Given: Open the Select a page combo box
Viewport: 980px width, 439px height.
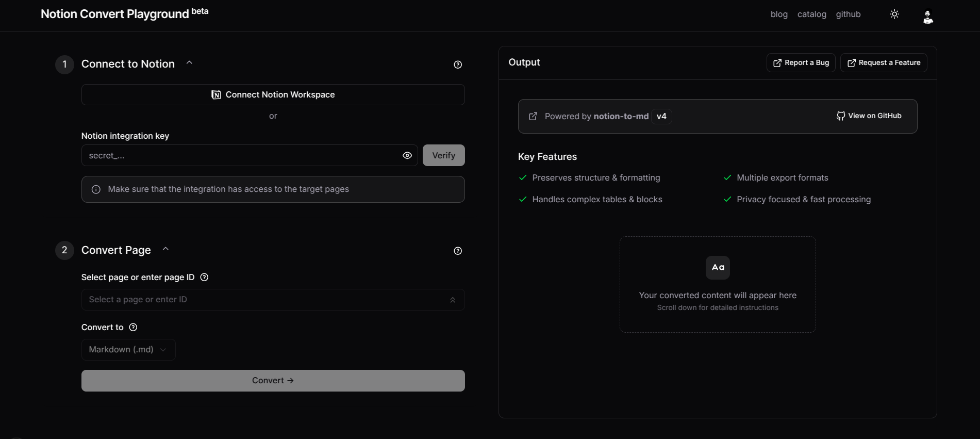Looking at the screenshot, I should click(273, 300).
